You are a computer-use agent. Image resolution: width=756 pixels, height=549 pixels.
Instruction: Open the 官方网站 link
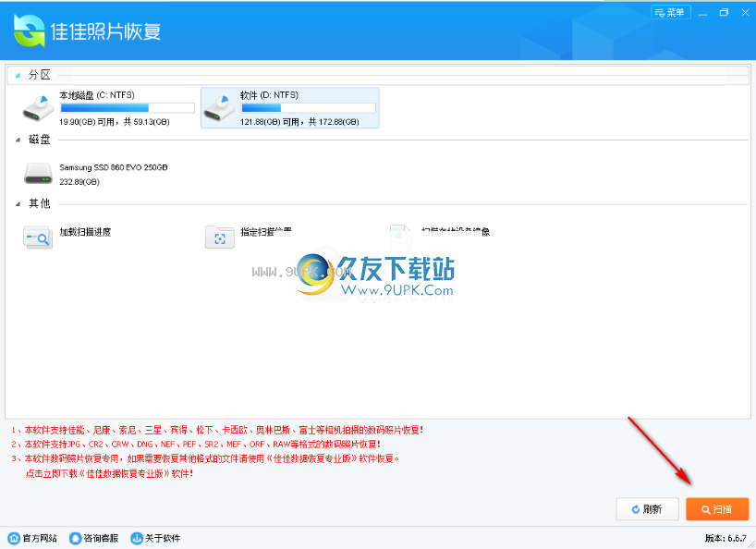point(32,538)
